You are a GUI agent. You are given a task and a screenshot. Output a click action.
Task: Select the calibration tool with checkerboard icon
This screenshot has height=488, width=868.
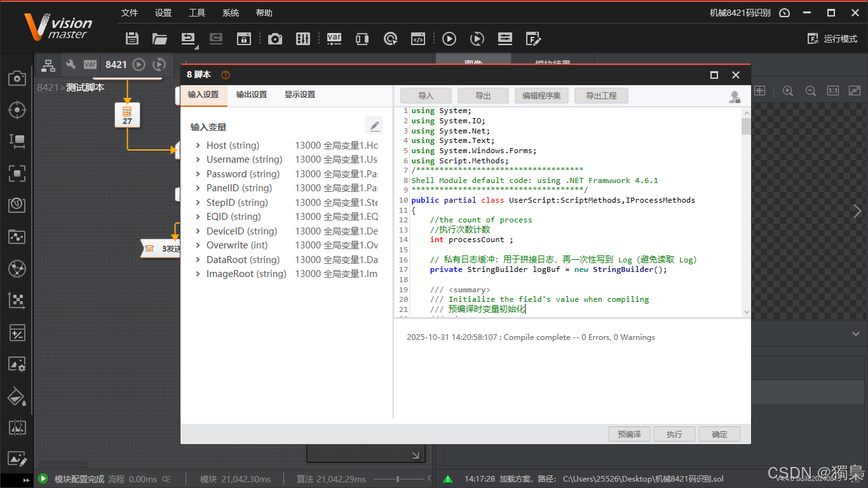pos(17,300)
